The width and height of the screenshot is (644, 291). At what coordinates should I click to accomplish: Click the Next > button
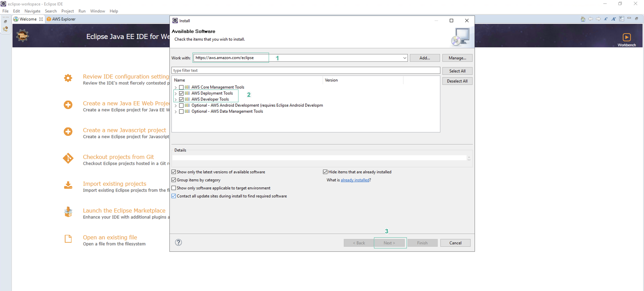click(x=389, y=243)
